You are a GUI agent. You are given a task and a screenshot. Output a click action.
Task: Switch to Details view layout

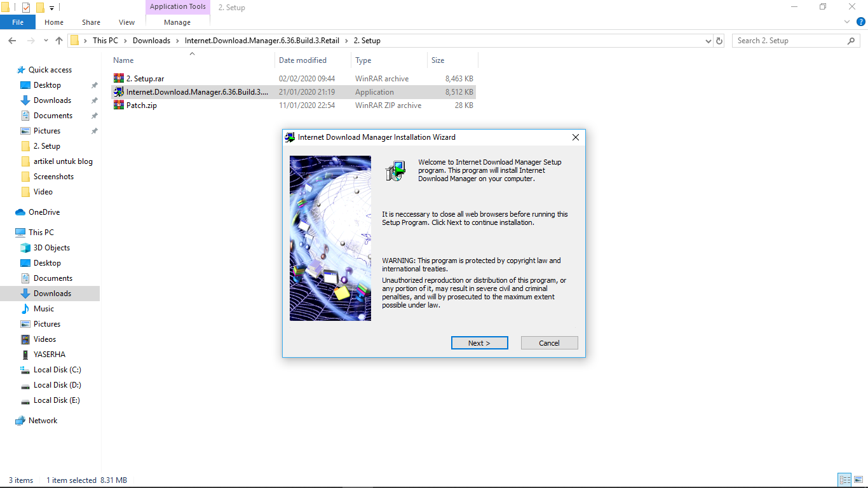(x=845, y=480)
